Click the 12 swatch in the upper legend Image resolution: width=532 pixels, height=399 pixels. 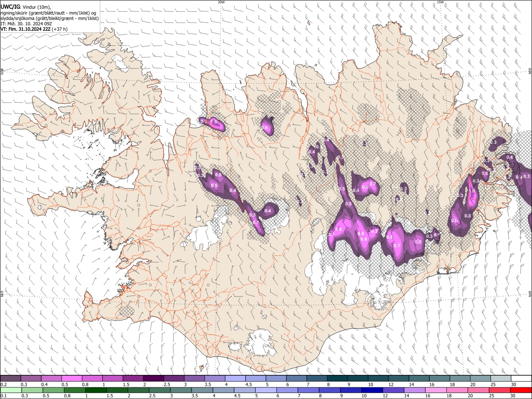(399, 378)
